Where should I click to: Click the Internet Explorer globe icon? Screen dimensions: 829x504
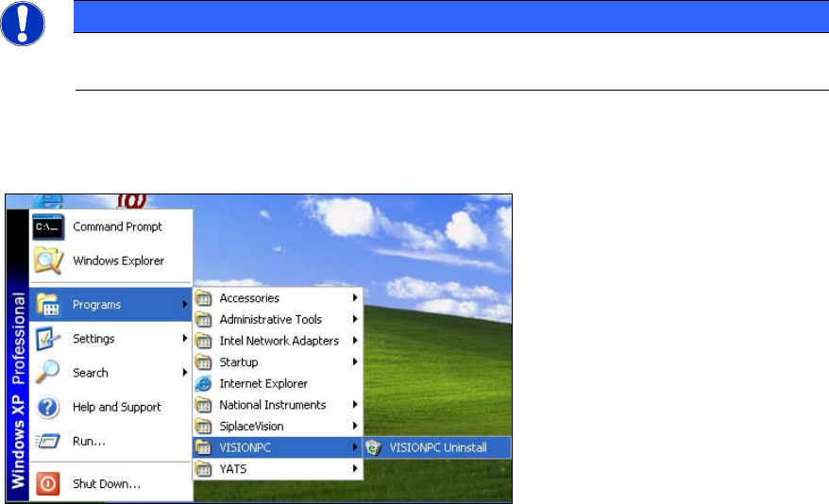204,383
